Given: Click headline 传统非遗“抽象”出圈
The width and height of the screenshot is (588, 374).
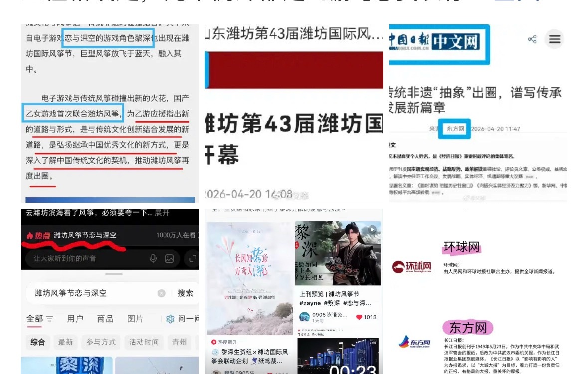Looking at the screenshot, I should 475,100.
